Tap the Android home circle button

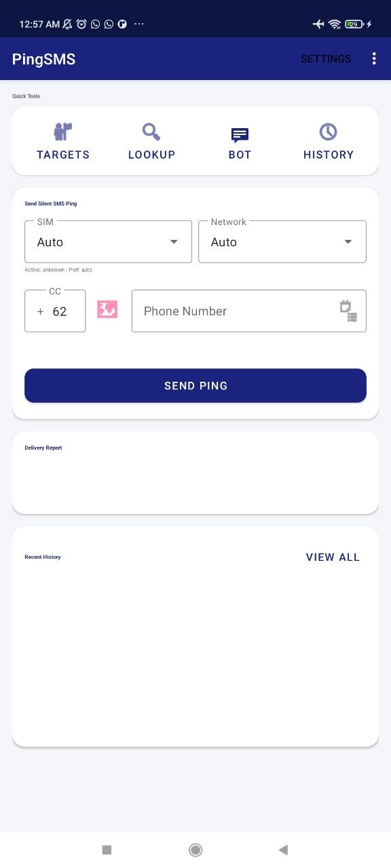(x=195, y=850)
